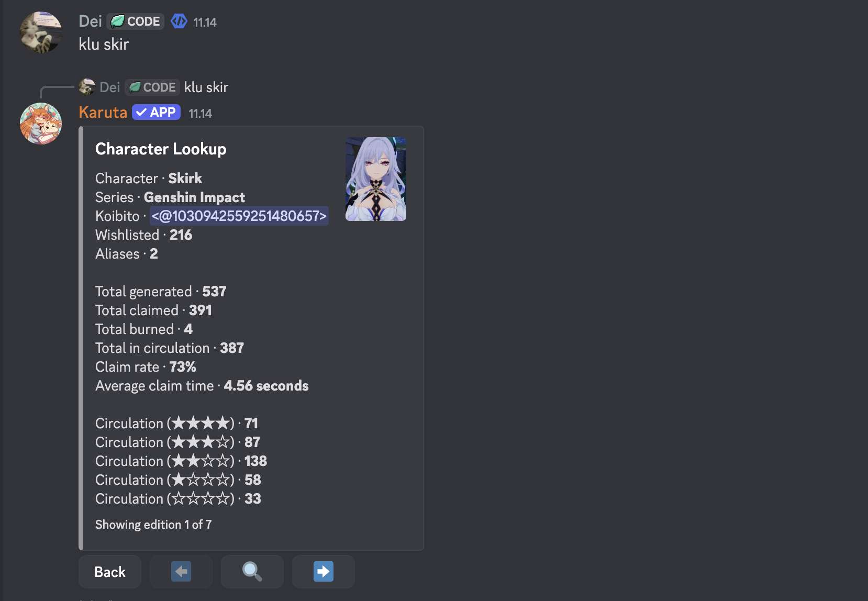Click the Karuta username
This screenshot has height=601, width=868.
[103, 113]
